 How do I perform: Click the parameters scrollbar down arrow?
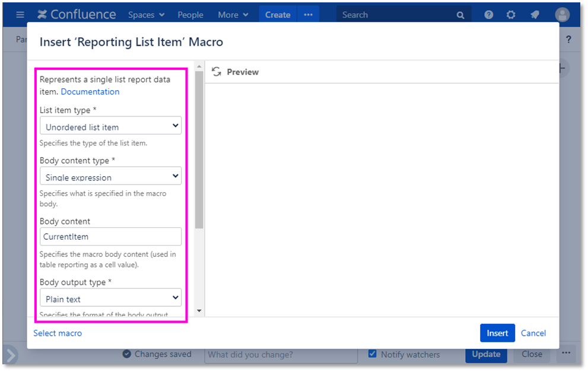(199, 311)
